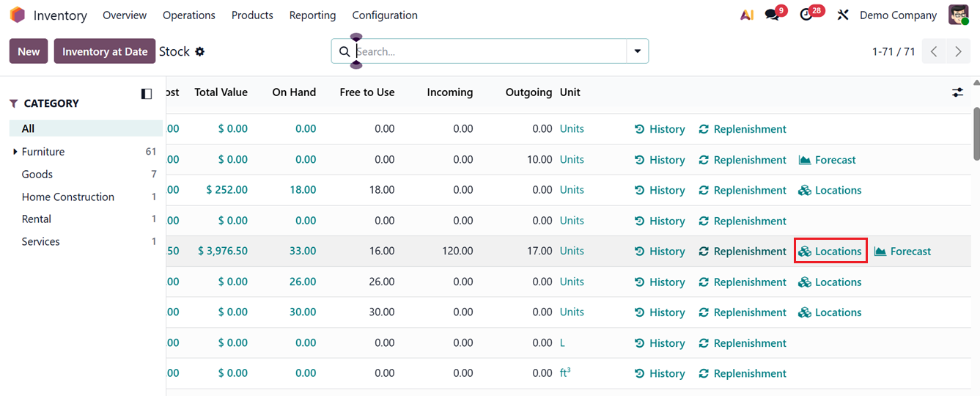Click the Inventory at Date button
Viewport: 980px width, 396px height.
pos(105,51)
